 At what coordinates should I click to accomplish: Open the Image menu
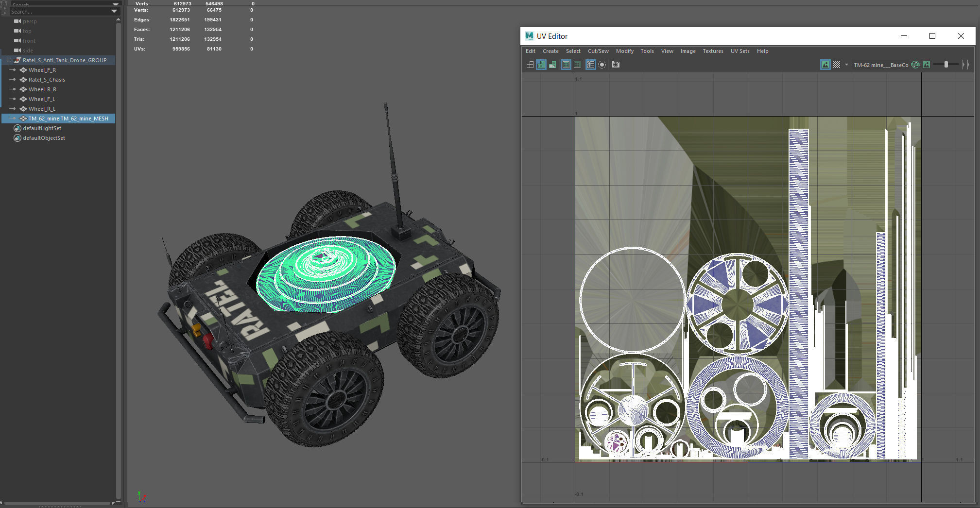pyautogui.click(x=688, y=51)
